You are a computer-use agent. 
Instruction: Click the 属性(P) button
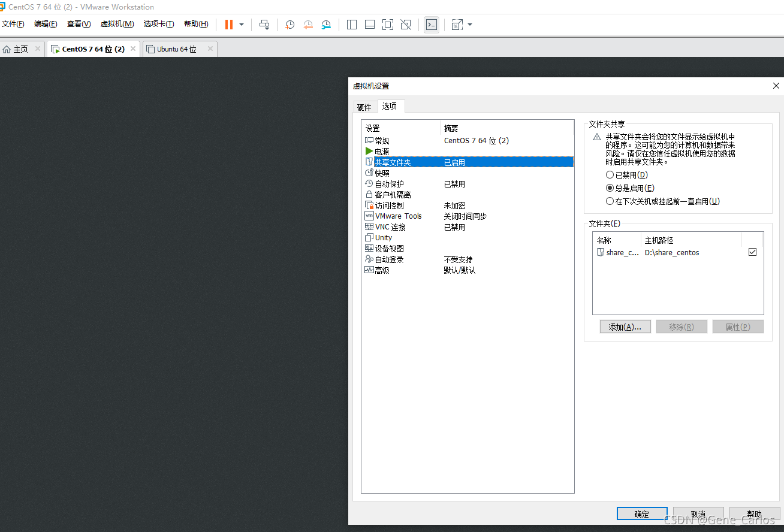point(738,327)
